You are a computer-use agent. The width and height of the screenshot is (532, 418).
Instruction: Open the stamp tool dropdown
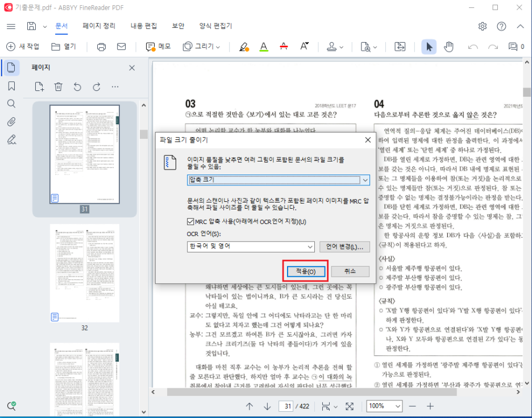[335, 47]
